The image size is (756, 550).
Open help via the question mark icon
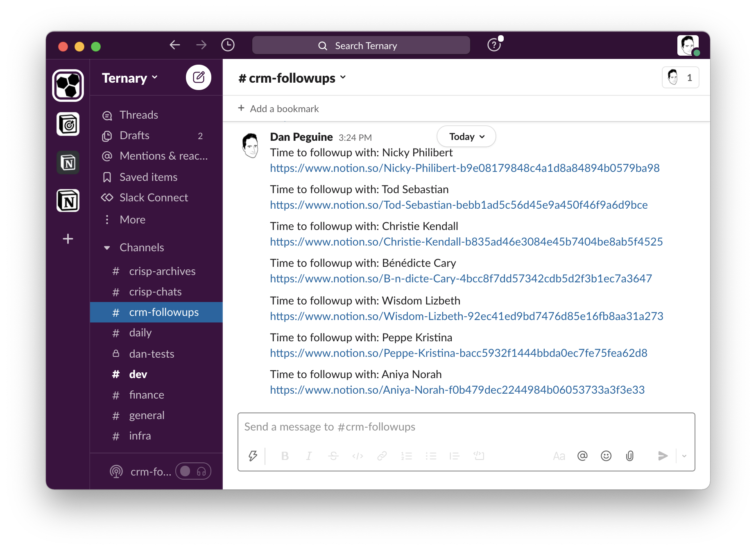[494, 45]
